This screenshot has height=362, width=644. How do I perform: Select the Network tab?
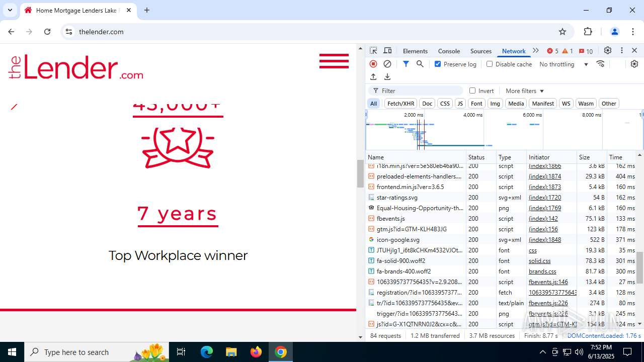(514, 51)
